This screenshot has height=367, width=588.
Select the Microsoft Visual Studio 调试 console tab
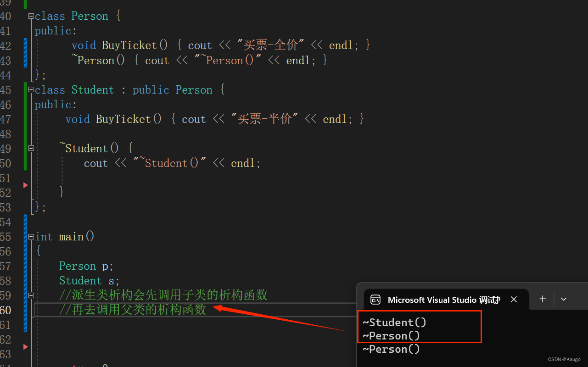pos(445,300)
